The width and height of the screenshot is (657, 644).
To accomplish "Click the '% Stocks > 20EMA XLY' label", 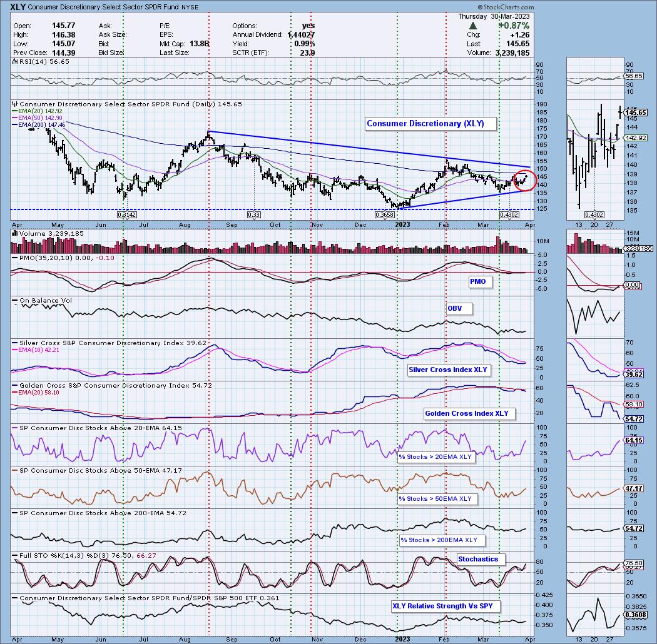I will pyautogui.click(x=437, y=457).
